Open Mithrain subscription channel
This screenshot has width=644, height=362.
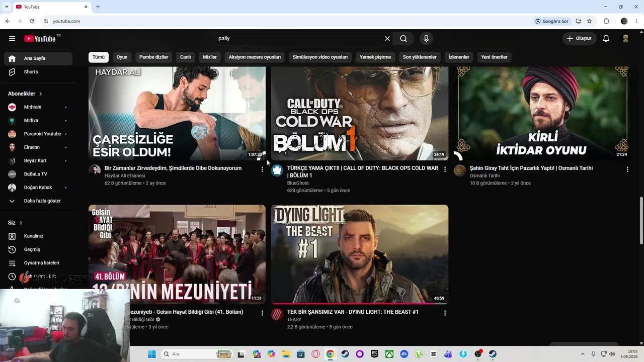click(38, 107)
